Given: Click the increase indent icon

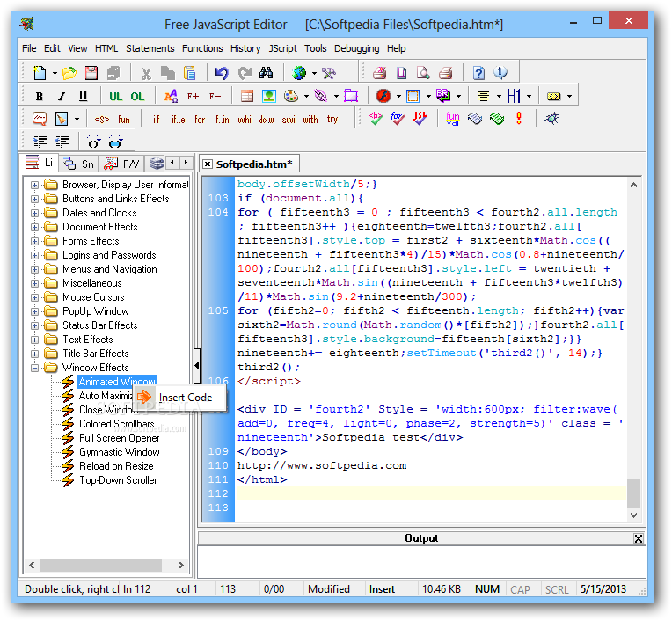Looking at the screenshot, I should [x=40, y=141].
